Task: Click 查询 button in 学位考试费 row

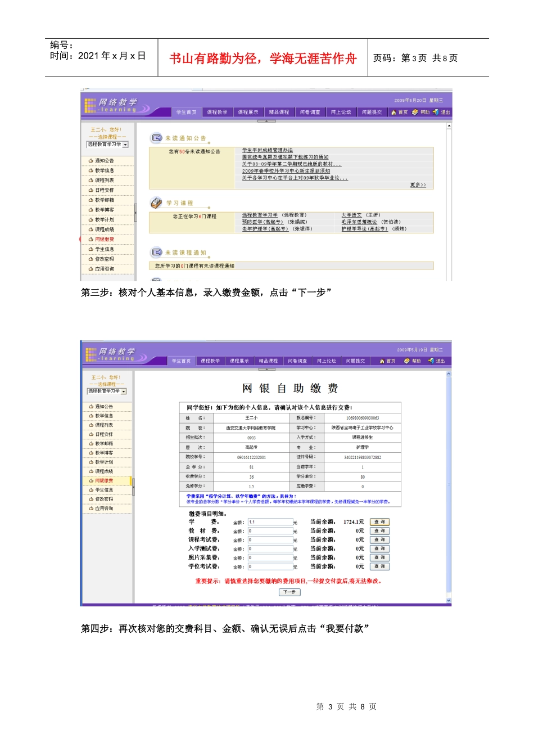Action: point(380,566)
